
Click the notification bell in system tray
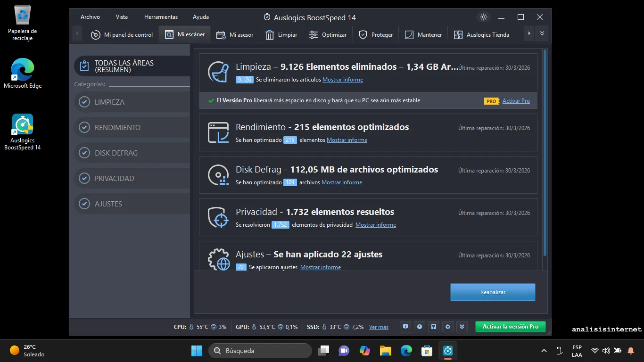click(x=631, y=351)
